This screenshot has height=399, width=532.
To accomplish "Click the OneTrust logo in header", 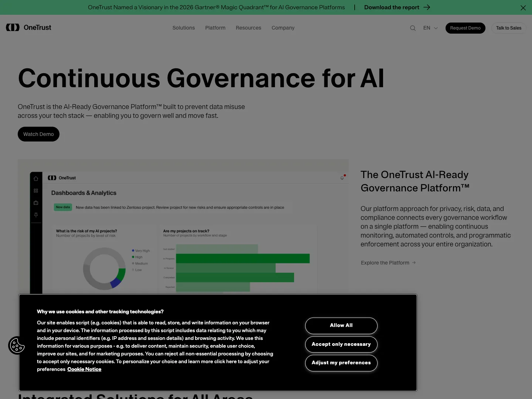I will coord(28,27).
